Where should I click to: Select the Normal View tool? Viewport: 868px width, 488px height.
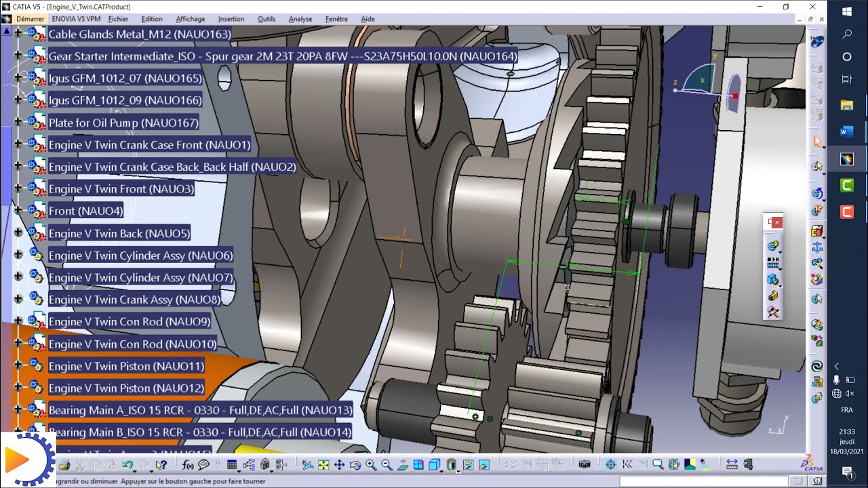pyautogui.click(x=403, y=465)
